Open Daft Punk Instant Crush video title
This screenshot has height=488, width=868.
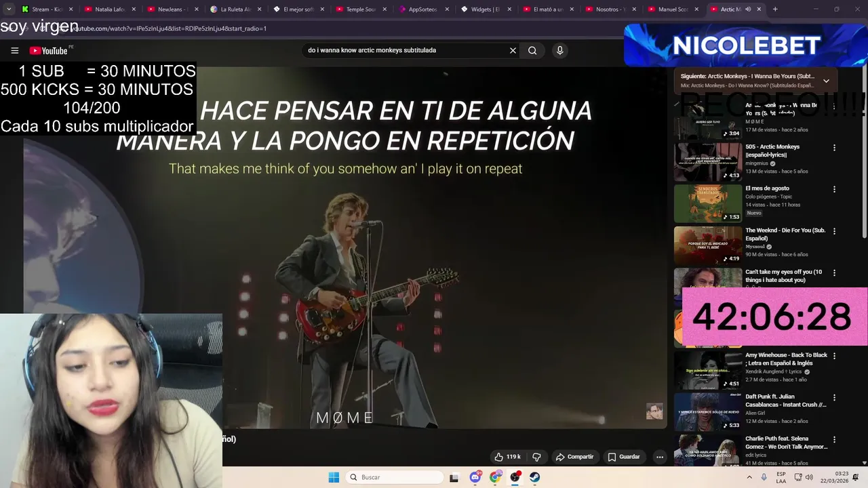click(786, 401)
